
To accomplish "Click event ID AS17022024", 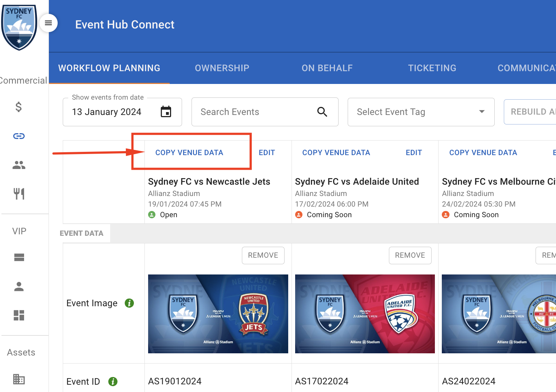I will [x=322, y=381].
